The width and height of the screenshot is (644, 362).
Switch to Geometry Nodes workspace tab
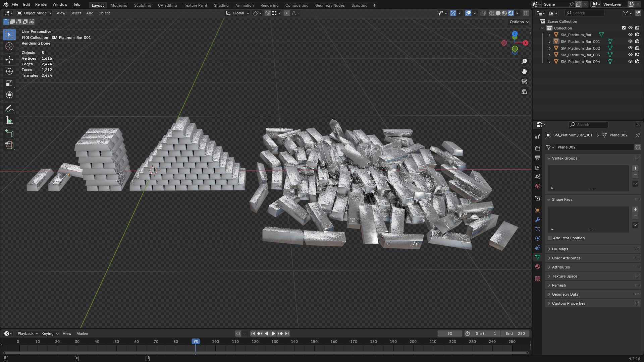pyautogui.click(x=330, y=5)
